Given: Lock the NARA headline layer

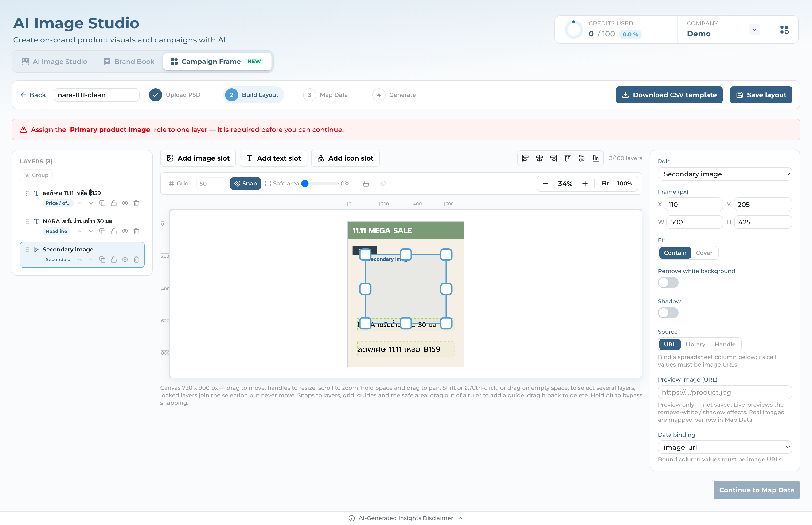Looking at the screenshot, I should point(113,231).
